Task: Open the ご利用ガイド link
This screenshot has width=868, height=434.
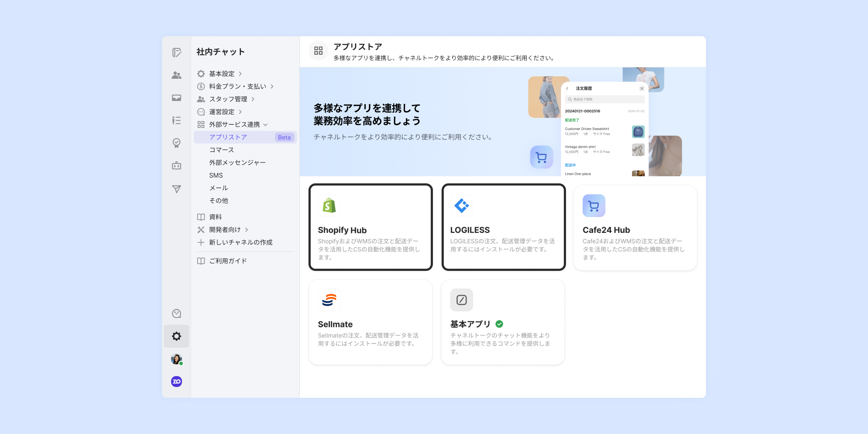Action: click(x=228, y=261)
